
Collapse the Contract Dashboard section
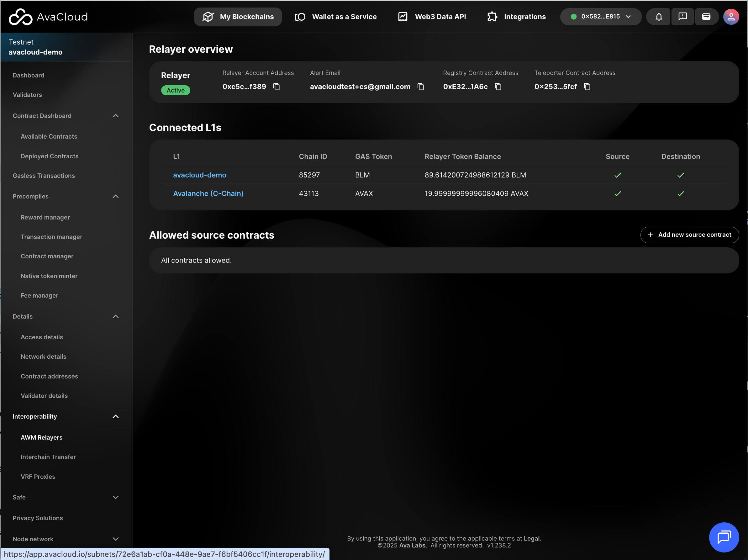click(x=116, y=116)
